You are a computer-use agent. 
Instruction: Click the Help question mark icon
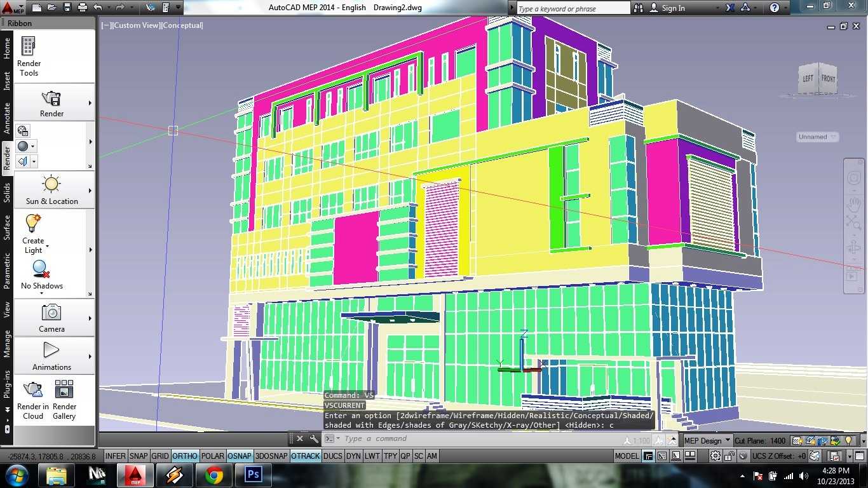pyautogui.click(x=775, y=8)
